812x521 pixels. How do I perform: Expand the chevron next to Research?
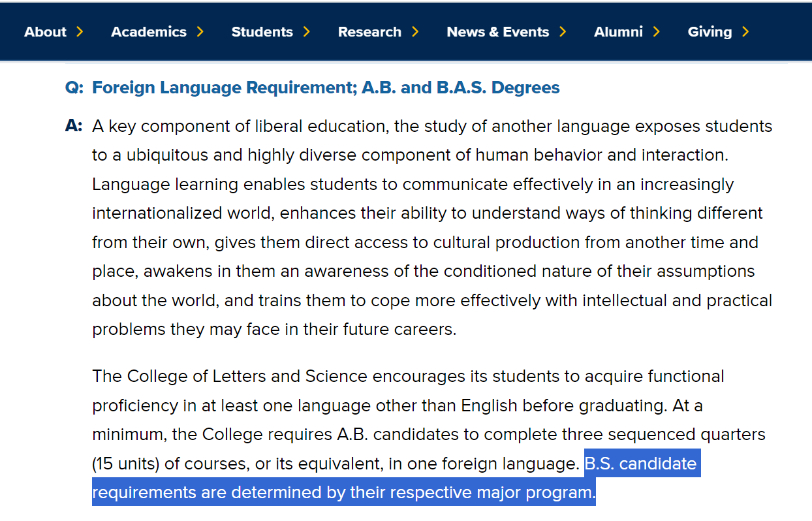(414, 31)
